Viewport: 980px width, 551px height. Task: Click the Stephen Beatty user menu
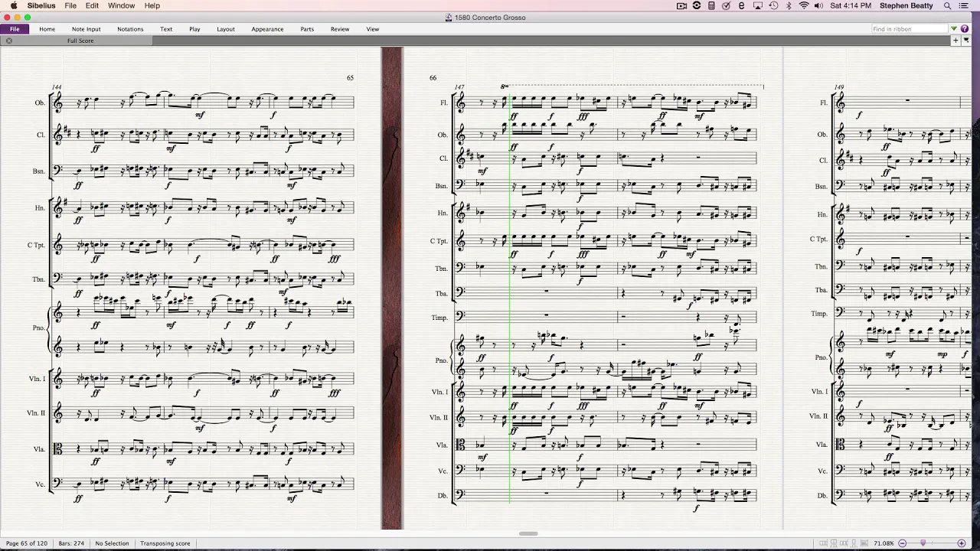(906, 5)
